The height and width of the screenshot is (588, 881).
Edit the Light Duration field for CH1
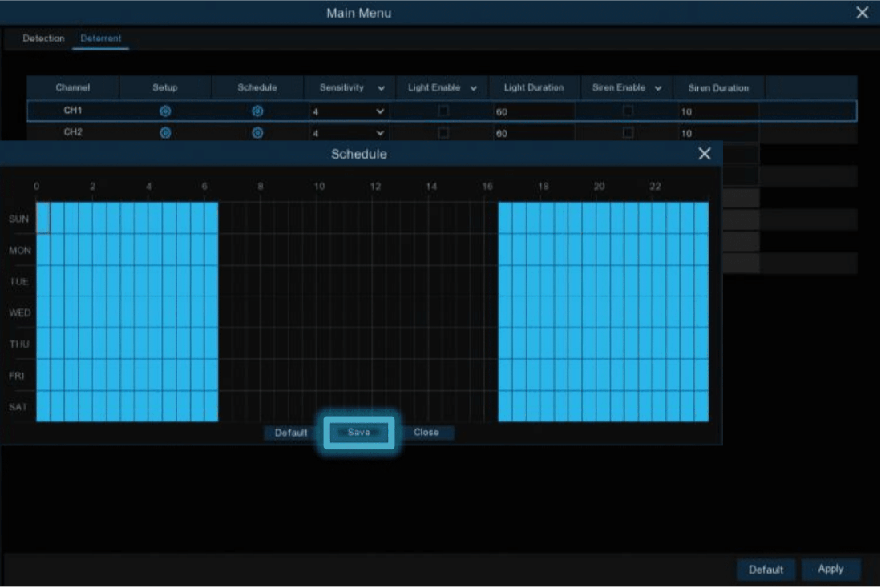point(532,111)
